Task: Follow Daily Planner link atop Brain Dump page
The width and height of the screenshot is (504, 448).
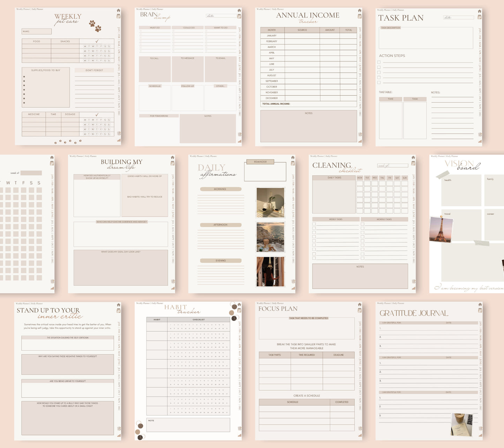Action: coord(157,9)
